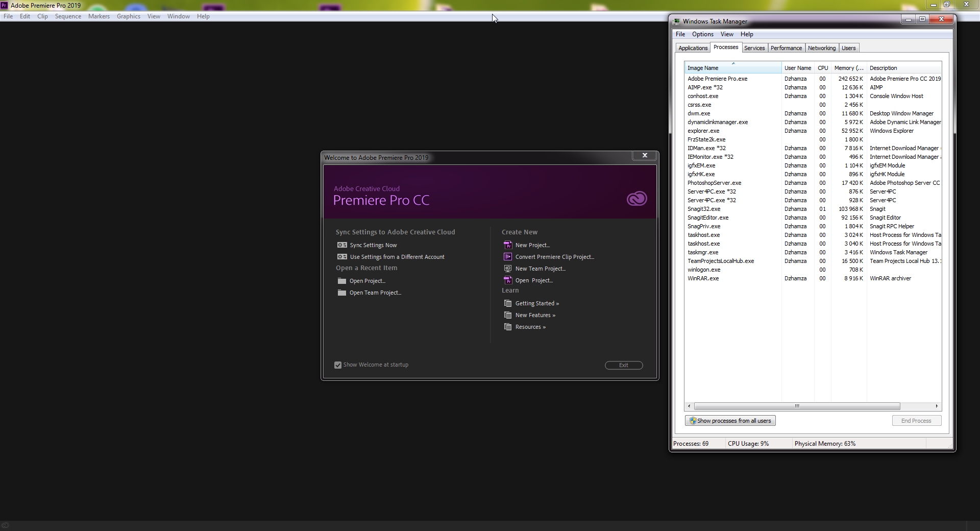Click the Open Team Project folder icon
Viewport: 980px width, 531px height.
tap(342, 293)
